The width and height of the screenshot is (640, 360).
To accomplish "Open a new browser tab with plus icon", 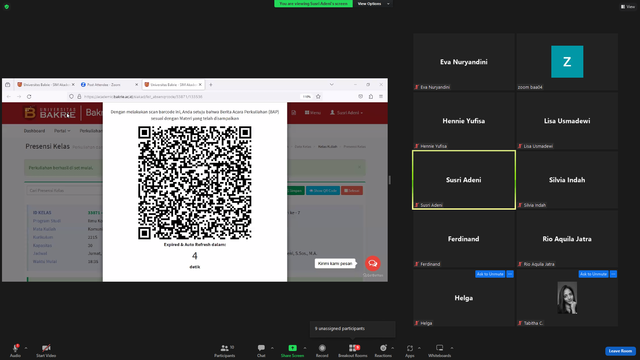I will [x=211, y=84].
